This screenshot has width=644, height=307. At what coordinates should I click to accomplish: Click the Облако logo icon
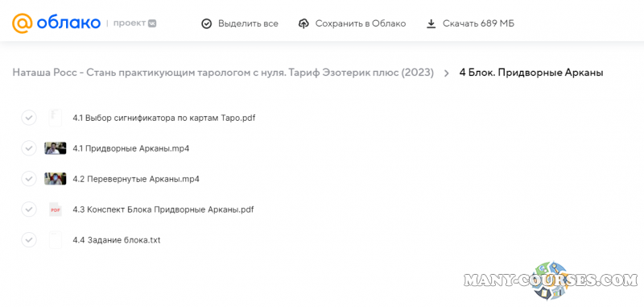click(22, 23)
